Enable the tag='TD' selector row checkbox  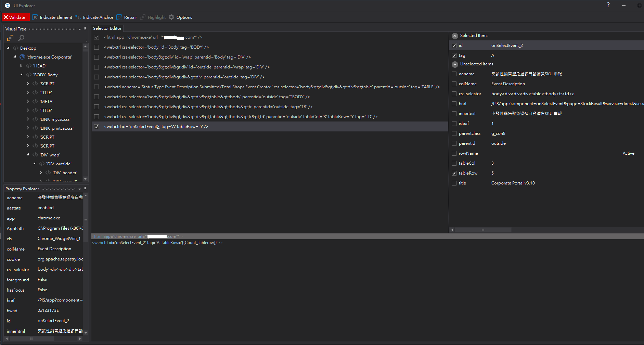[x=96, y=117]
